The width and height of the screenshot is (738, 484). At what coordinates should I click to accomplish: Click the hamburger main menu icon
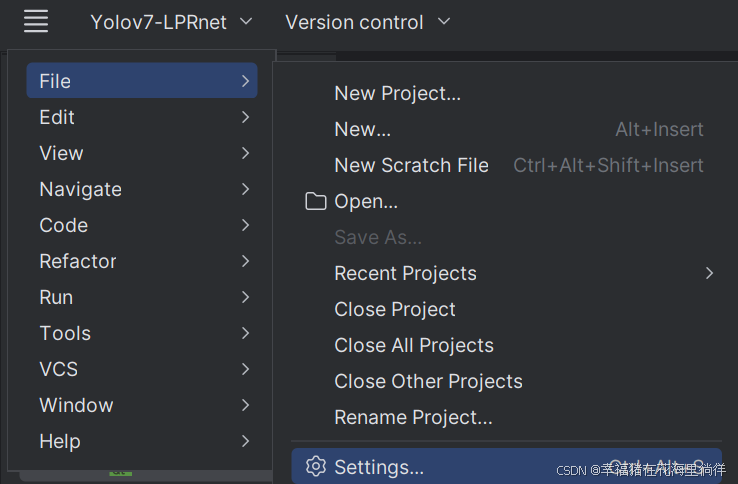(36, 22)
